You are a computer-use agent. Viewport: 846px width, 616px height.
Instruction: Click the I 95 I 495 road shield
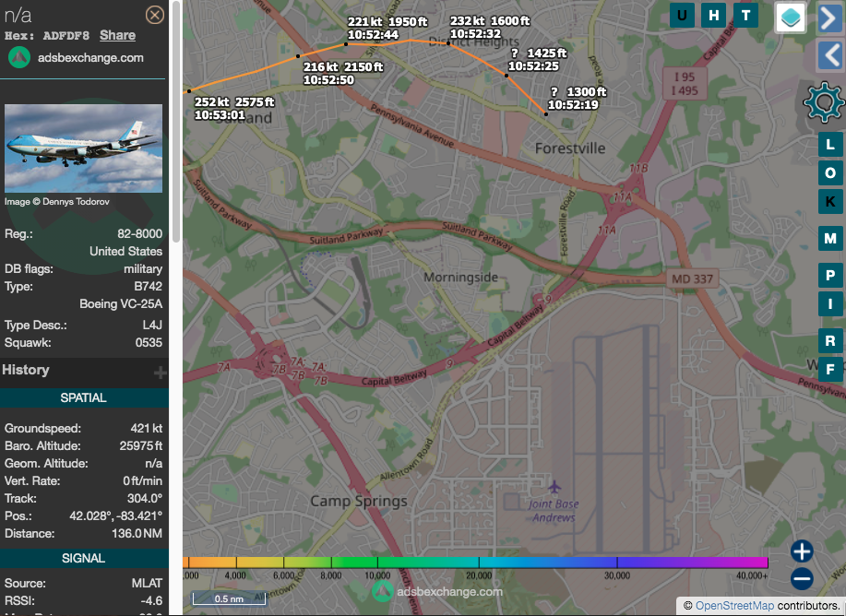point(685,84)
